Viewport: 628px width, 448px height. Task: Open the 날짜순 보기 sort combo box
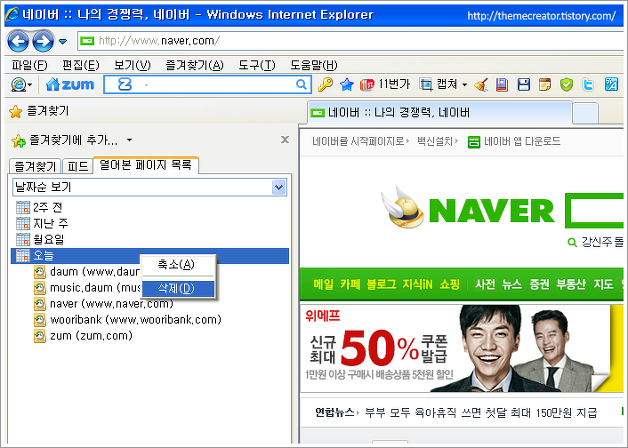(x=150, y=187)
